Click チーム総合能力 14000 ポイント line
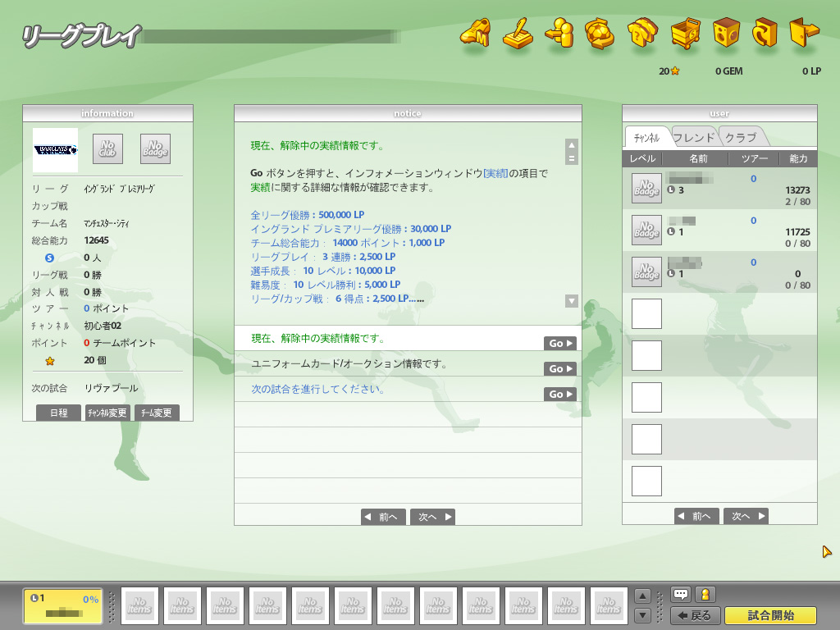Screen dimensions: 840x630 (x=348, y=243)
